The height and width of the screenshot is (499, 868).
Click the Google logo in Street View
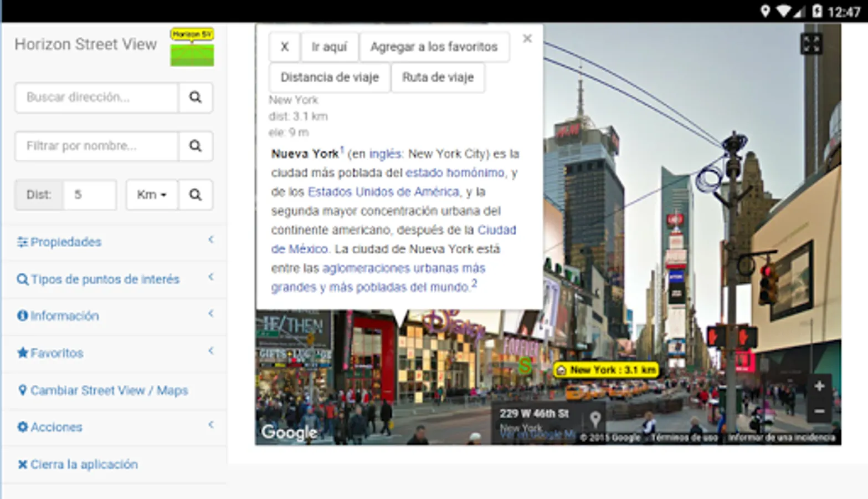click(x=289, y=432)
